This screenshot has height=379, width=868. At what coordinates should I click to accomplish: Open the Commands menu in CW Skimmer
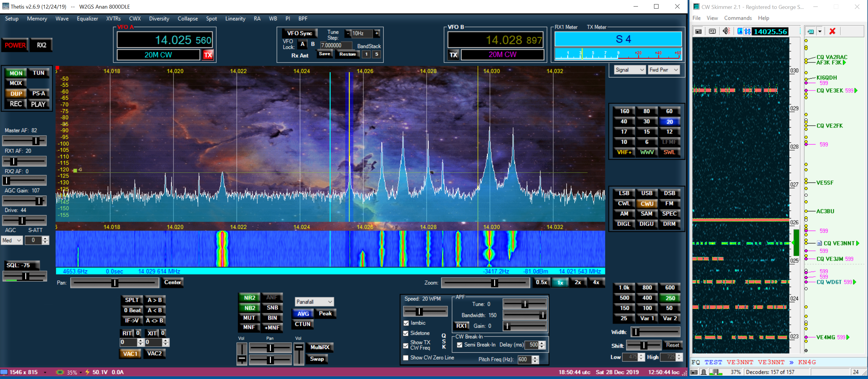tap(738, 18)
